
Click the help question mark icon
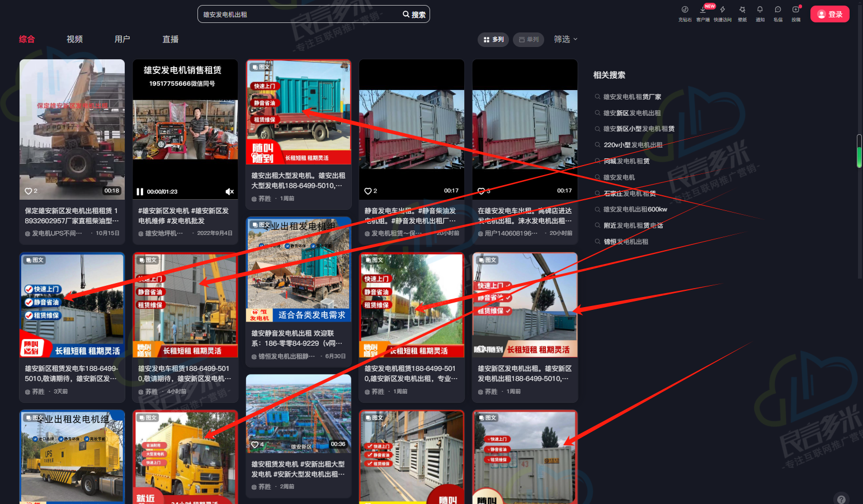click(x=841, y=498)
